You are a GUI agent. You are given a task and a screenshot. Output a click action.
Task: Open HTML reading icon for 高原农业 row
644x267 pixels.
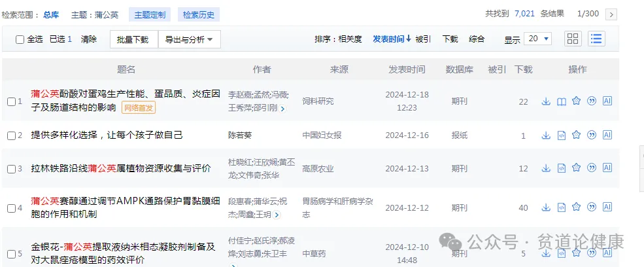coord(562,168)
